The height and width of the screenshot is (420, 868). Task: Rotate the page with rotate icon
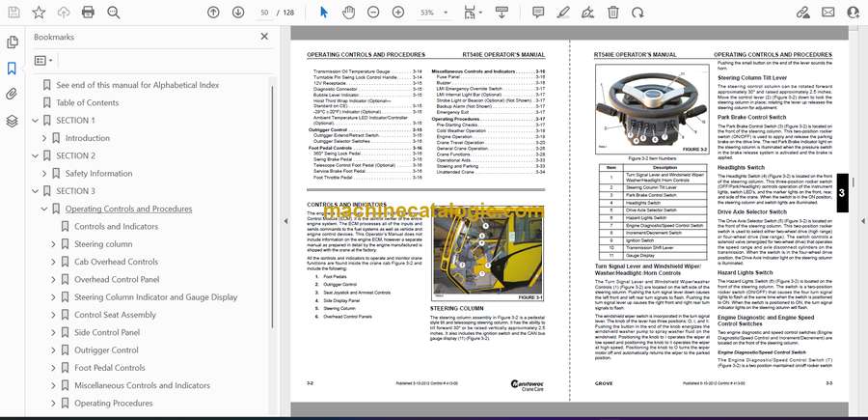637,13
